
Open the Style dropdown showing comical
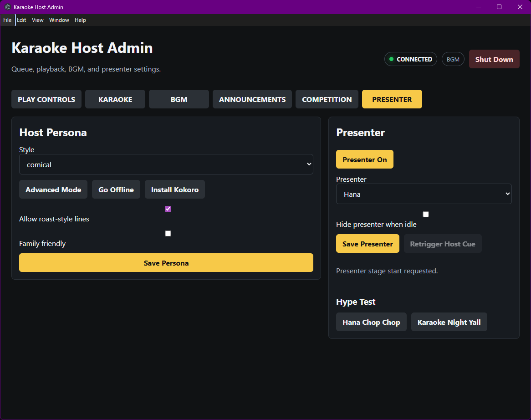(x=166, y=164)
